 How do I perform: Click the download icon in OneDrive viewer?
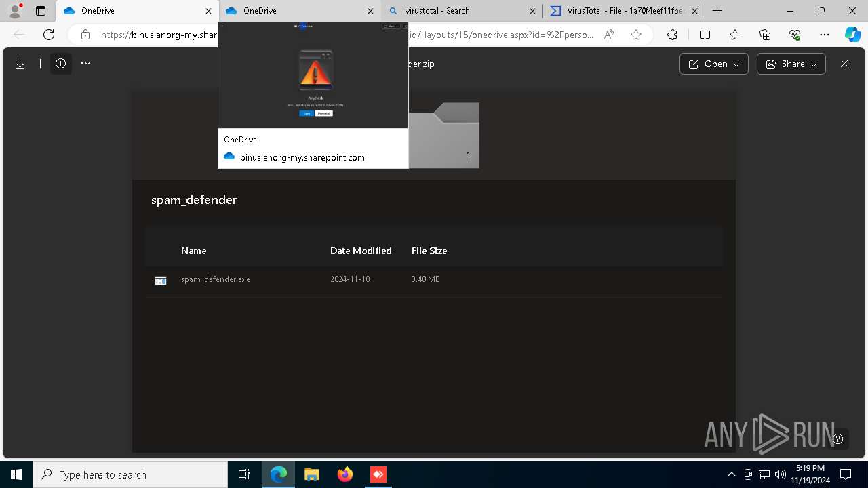(x=20, y=64)
